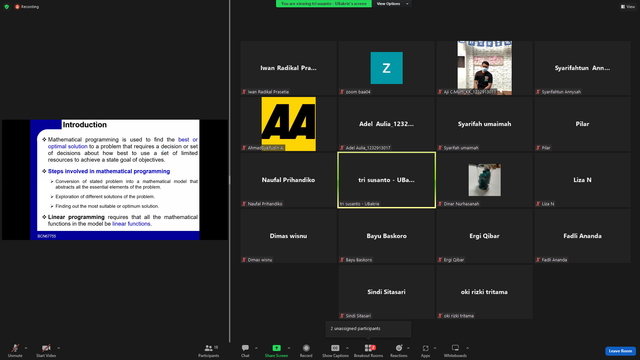Screen dimensions: 640x360
Task: Click the shared Introduction slide
Action: pyautogui.click(x=115, y=180)
